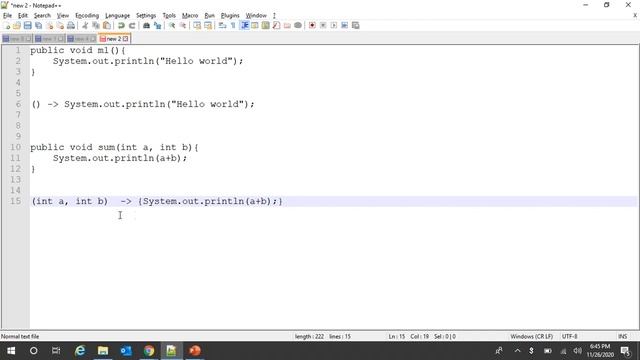Screen dimensions: 640x360
Task: Undo the last edit via toolbar arrow
Action: coord(121,26)
